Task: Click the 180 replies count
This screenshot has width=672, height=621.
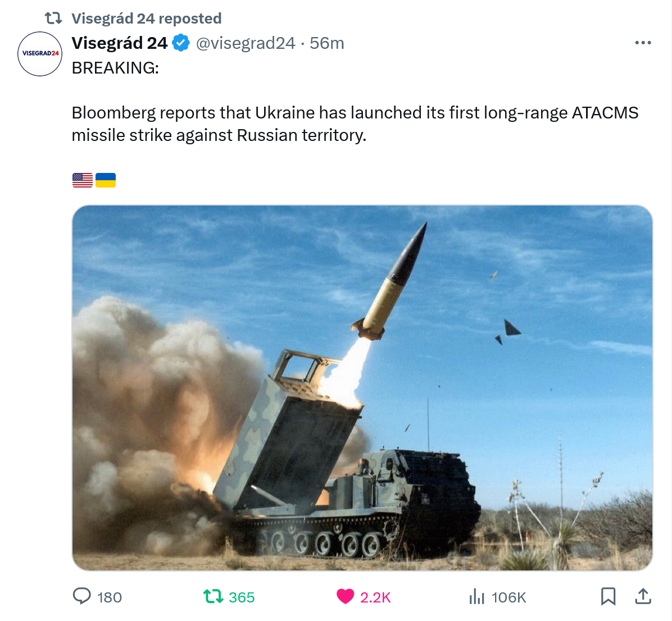Action: point(110,597)
